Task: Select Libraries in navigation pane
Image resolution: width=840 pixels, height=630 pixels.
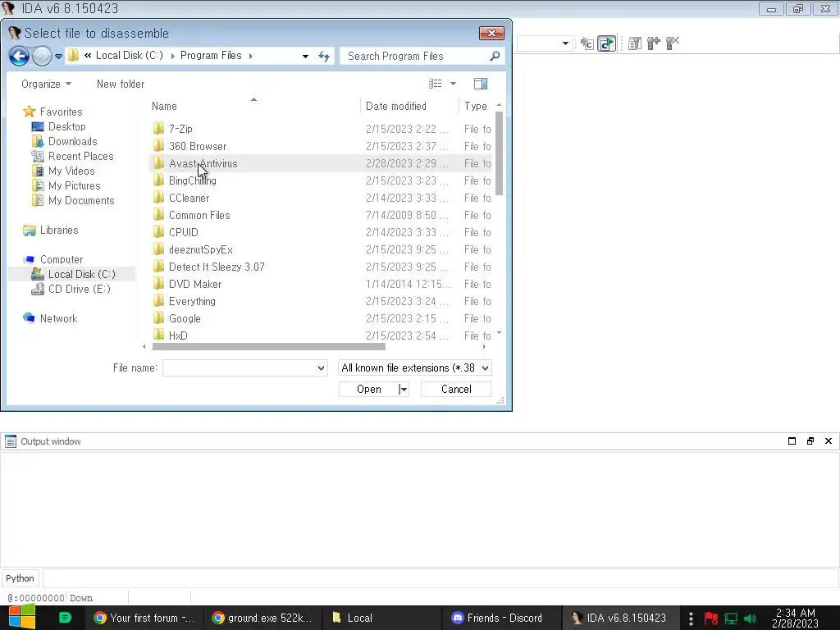Action: 59,231
